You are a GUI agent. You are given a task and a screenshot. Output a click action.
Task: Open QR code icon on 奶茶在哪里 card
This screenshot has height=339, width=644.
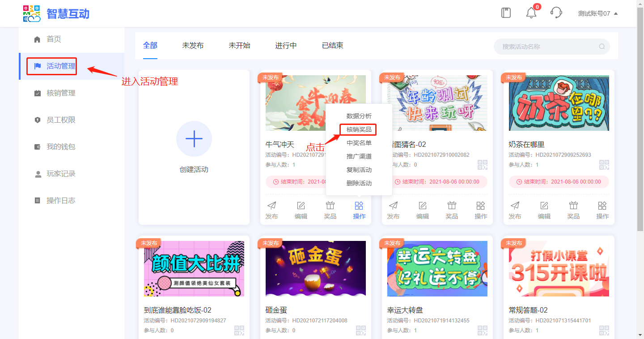[604, 164]
